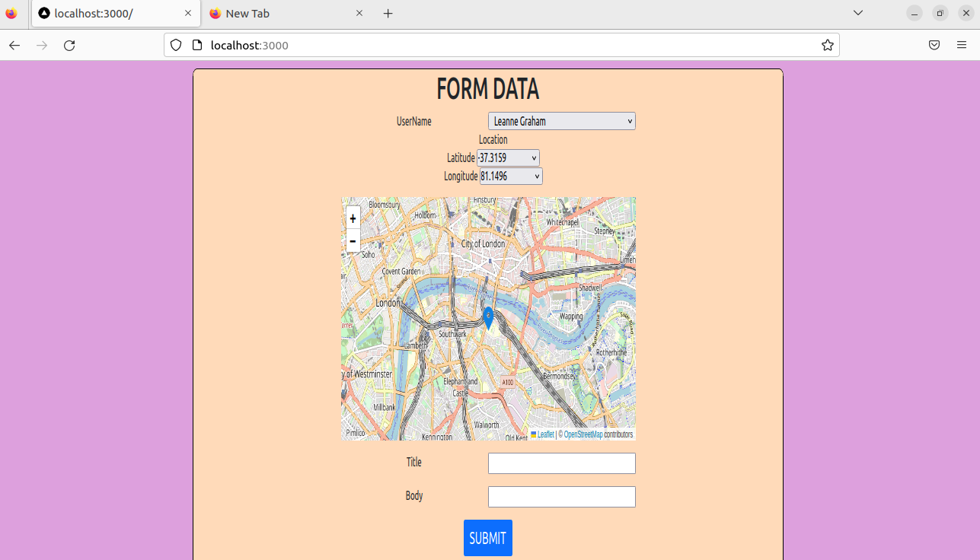Click the blue map marker

click(488, 317)
